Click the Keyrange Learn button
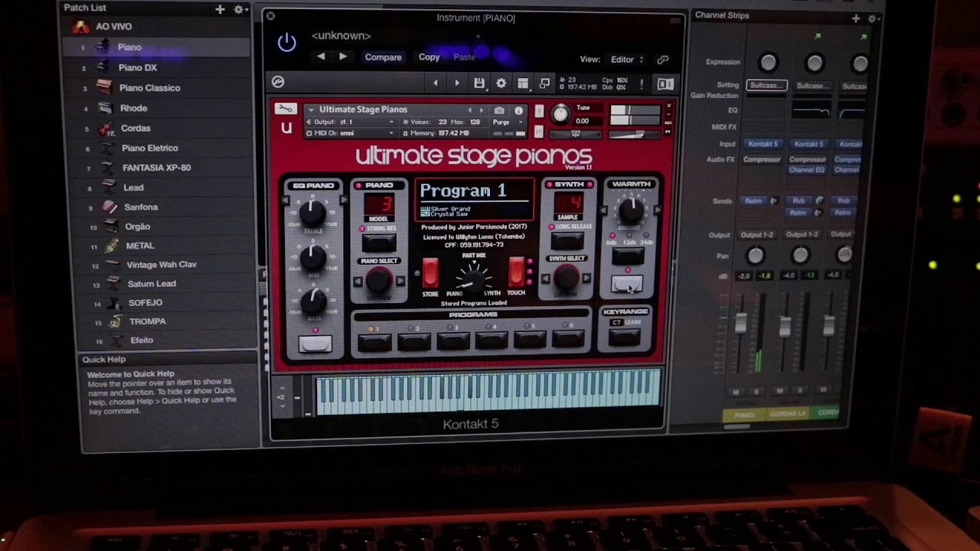 tap(626, 336)
